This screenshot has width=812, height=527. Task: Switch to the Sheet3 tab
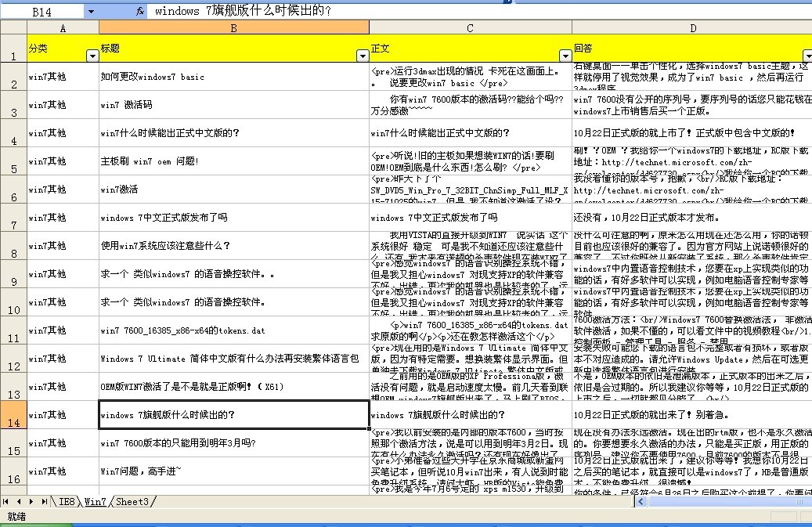coord(132,501)
